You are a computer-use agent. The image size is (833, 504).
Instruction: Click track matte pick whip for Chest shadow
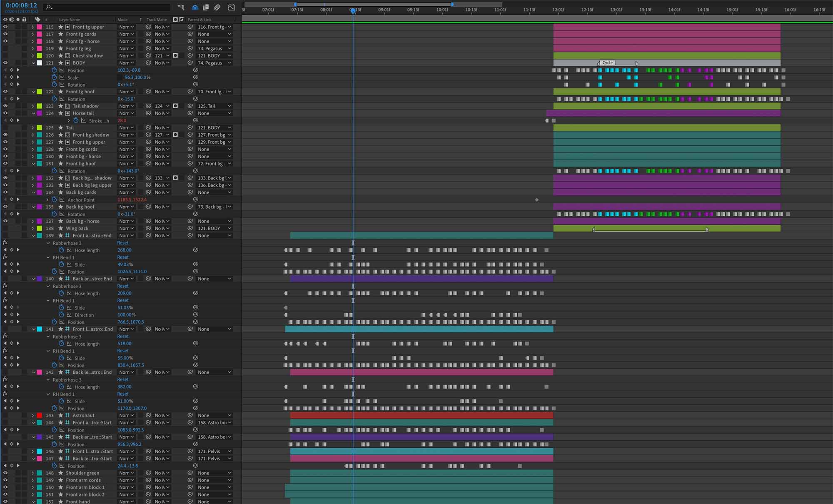(148, 55)
